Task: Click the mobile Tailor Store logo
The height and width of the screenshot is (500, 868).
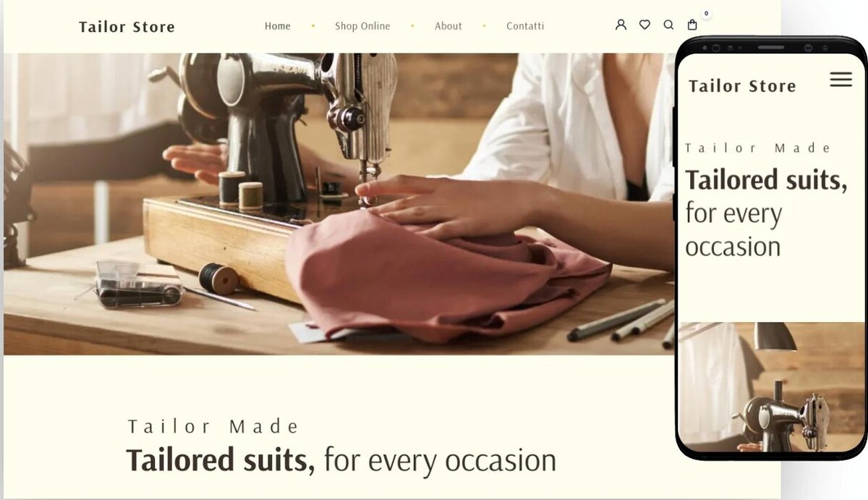Action: point(742,86)
